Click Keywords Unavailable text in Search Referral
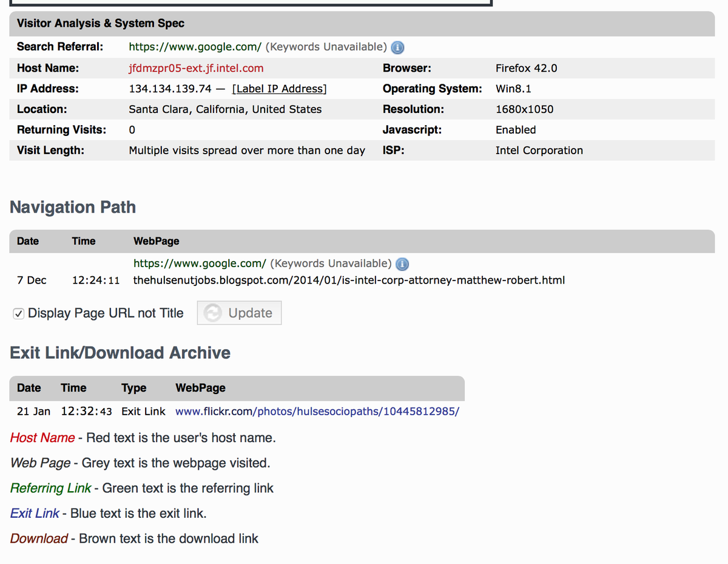 [326, 47]
